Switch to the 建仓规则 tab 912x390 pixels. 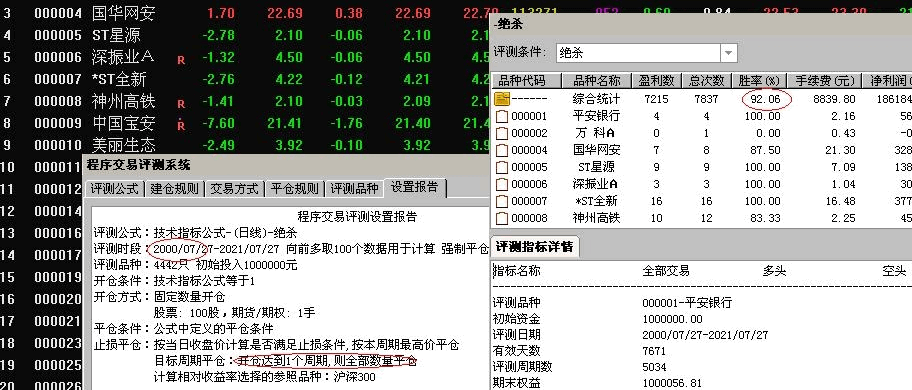click(x=174, y=188)
